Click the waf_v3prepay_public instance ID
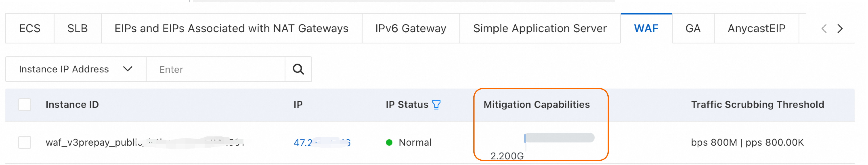Screen dimensions: 868x165 [145, 143]
